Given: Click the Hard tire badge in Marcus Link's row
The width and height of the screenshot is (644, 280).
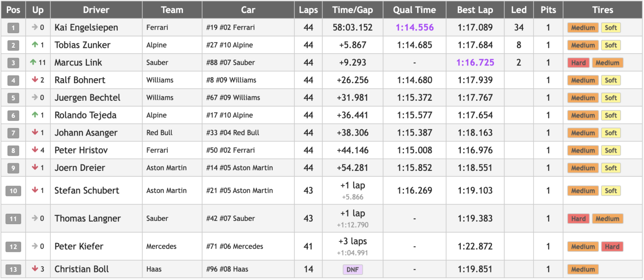Looking at the screenshot, I should coord(578,63).
